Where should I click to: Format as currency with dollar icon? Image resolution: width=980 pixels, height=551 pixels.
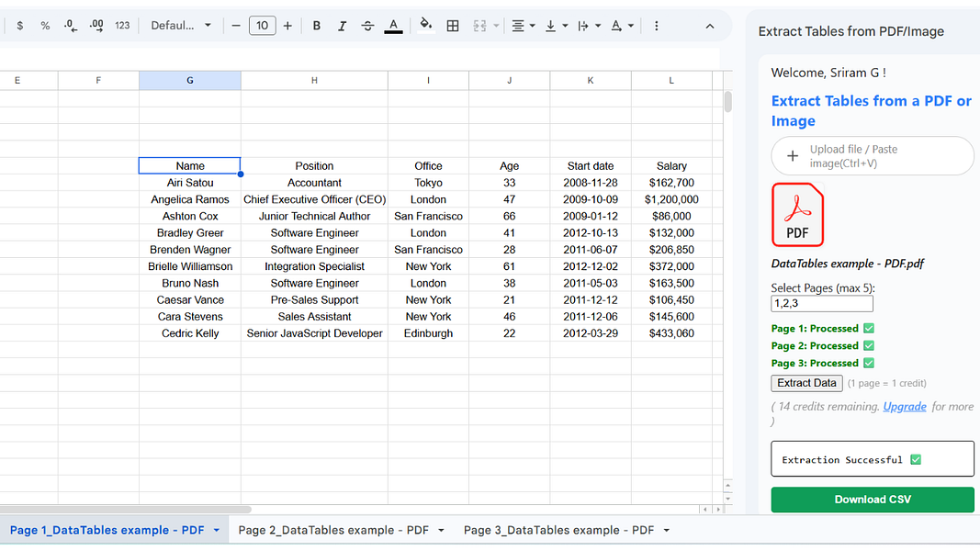[20, 26]
